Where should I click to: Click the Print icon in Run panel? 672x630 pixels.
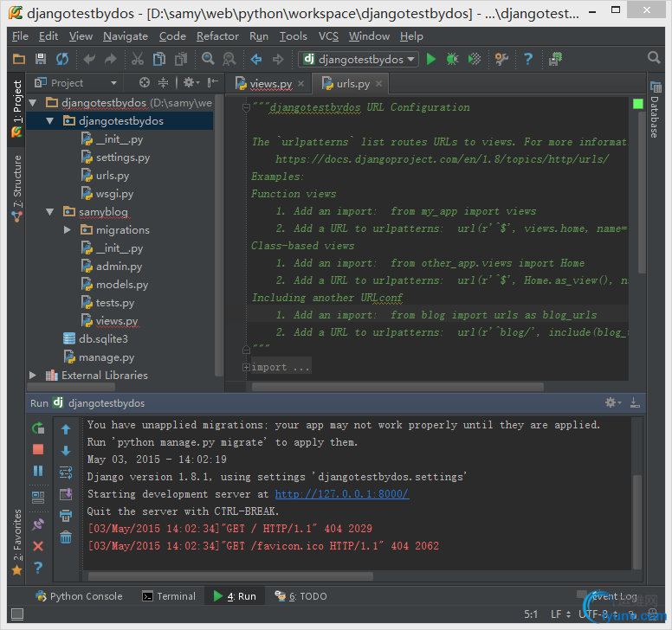coord(66,515)
